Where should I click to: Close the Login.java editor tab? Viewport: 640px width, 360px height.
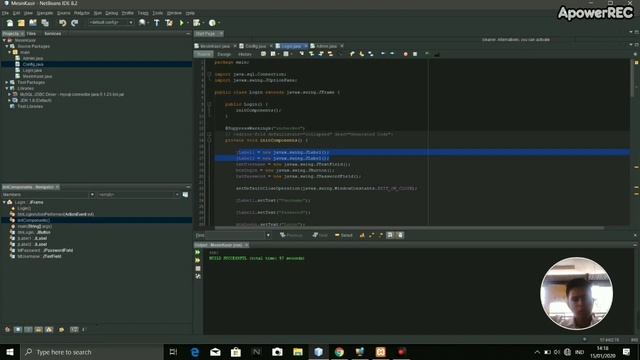click(305, 46)
